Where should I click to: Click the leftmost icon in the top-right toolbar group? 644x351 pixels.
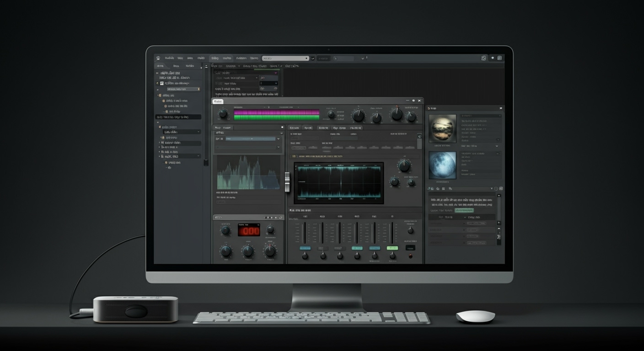[483, 58]
